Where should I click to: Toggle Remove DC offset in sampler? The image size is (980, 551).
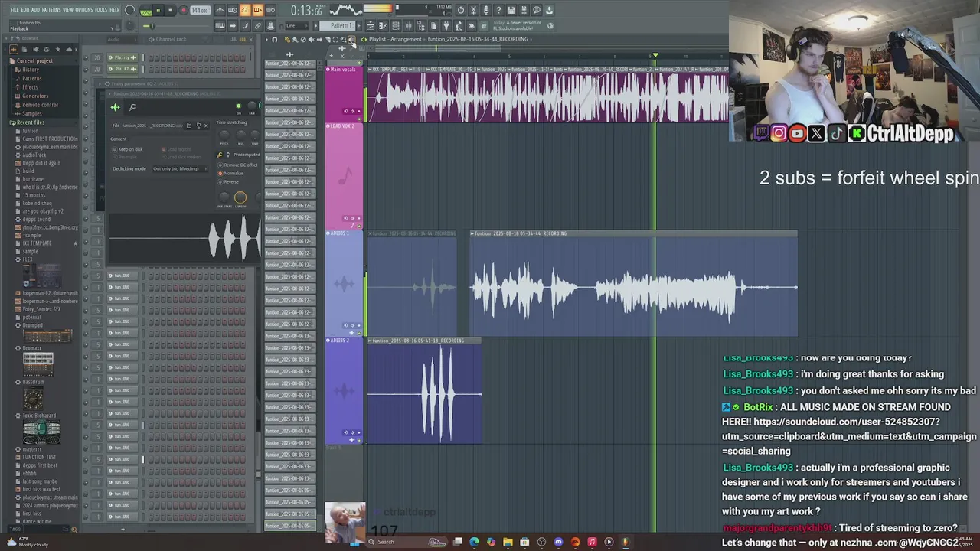[238, 165]
